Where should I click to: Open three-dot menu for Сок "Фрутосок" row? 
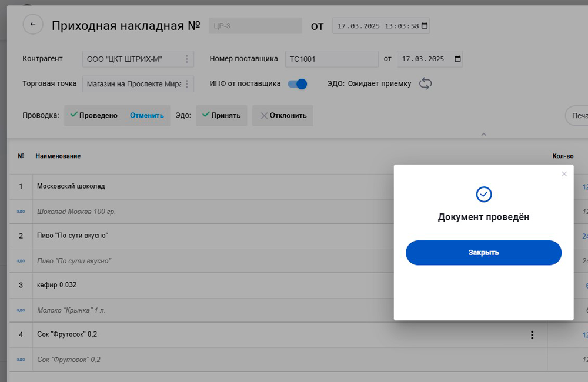click(532, 335)
